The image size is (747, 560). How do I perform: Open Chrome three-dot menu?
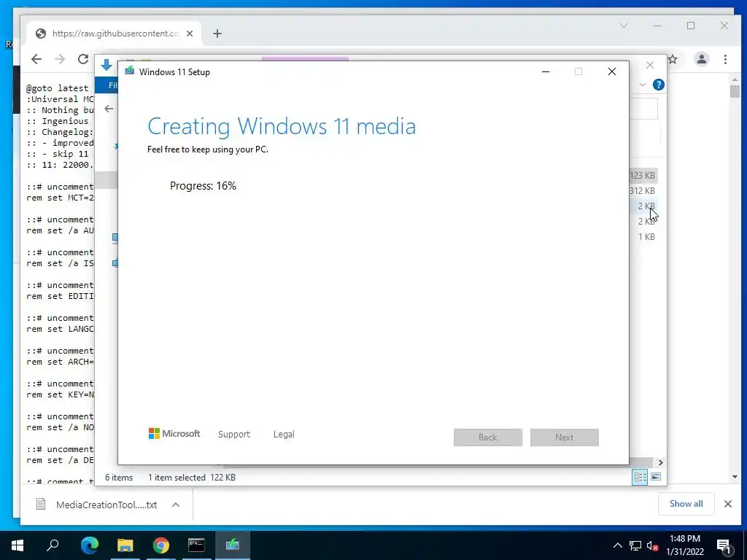point(725,59)
